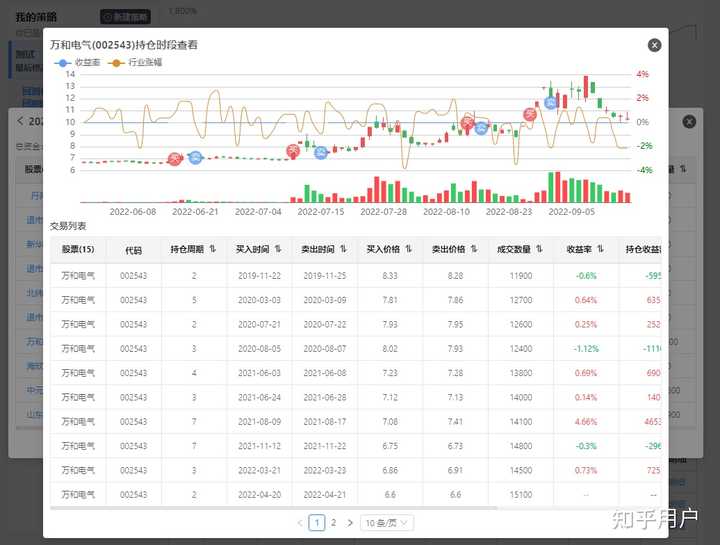Select trade row bought 2019-11-22
Viewport: 720px width, 545px height.
[356, 275]
